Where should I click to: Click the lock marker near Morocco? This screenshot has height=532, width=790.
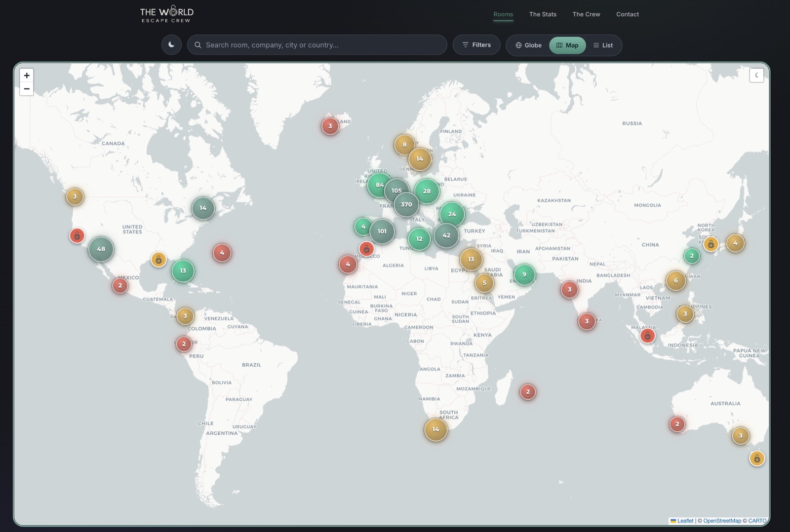click(366, 249)
